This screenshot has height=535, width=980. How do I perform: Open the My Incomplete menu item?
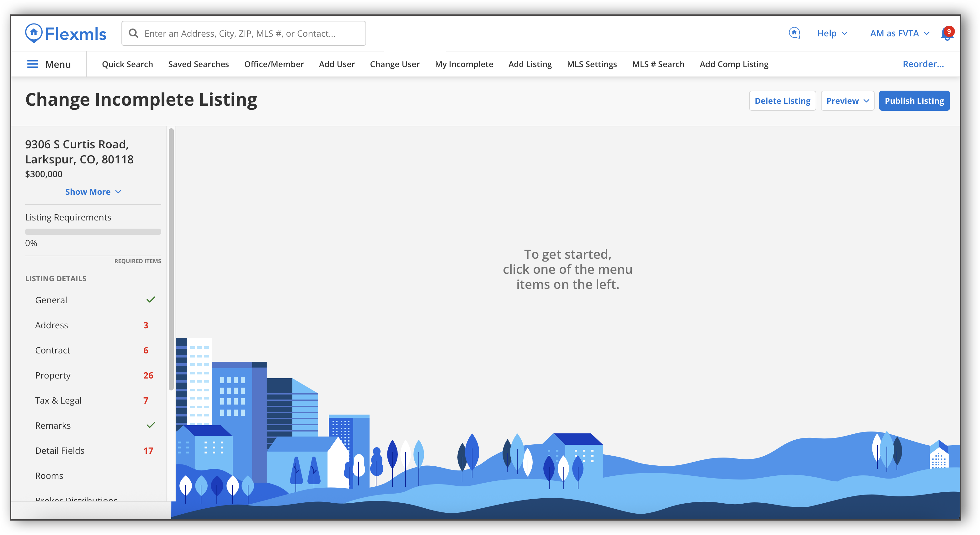click(464, 64)
